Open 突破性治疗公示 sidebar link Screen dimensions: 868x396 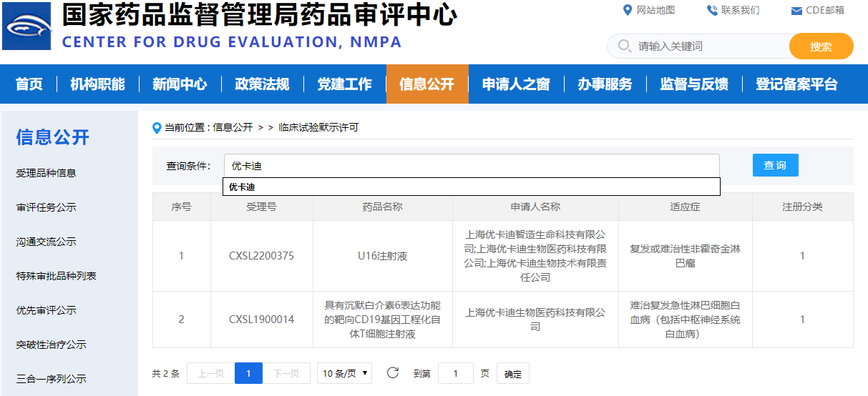tap(51, 345)
